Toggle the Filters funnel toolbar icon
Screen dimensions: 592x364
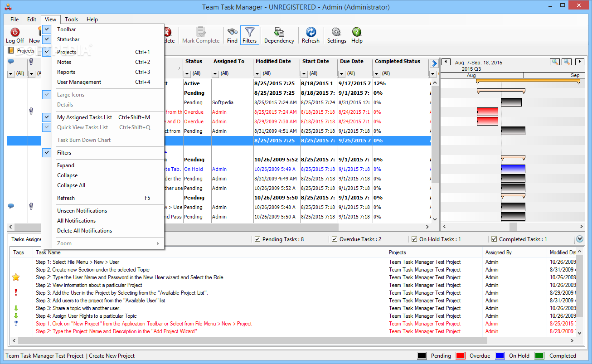coord(249,32)
